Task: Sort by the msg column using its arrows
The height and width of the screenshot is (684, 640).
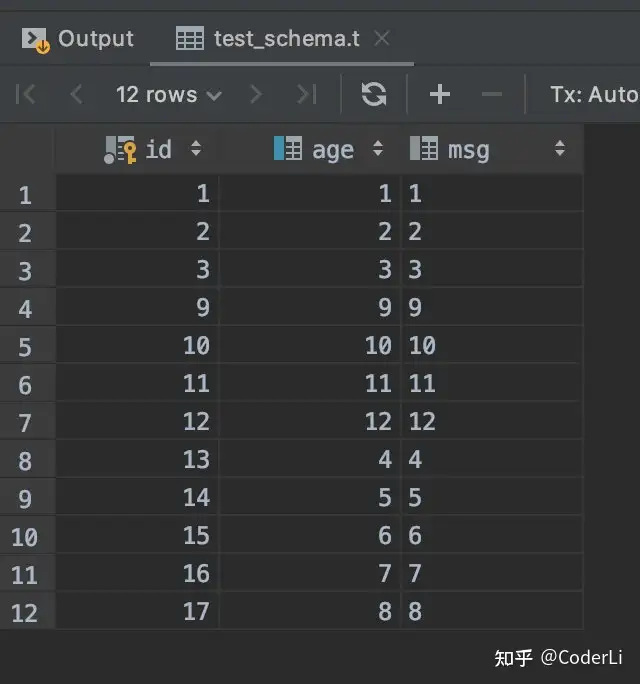Action: point(560,149)
